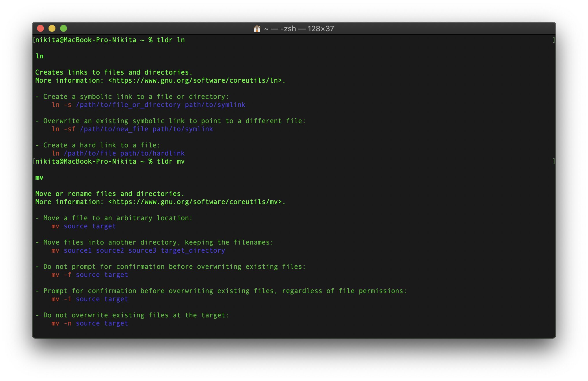Click the bold 'mv' heading
Image resolution: width=588 pixels, height=381 pixels.
pyautogui.click(x=40, y=177)
